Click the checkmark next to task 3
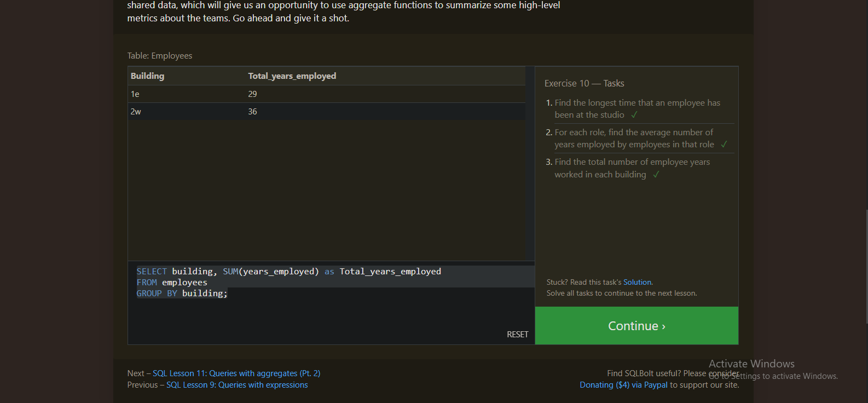This screenshot has height=403, width=868. (656, 175)
